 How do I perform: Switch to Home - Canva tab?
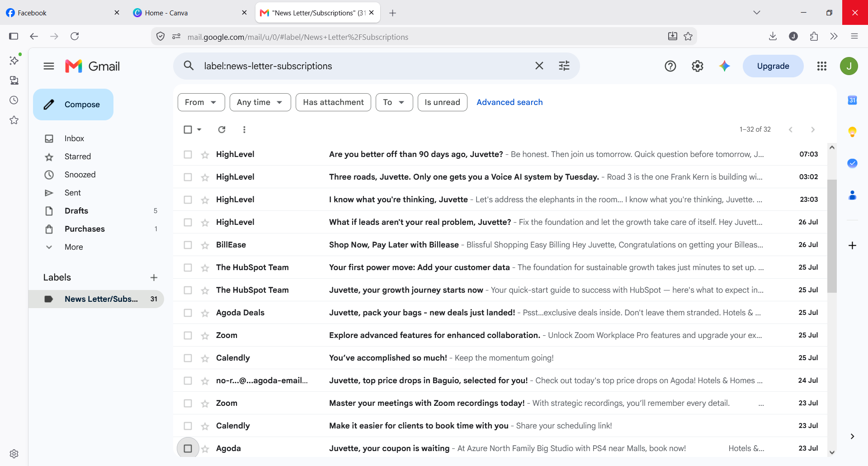tap(190, 13)
